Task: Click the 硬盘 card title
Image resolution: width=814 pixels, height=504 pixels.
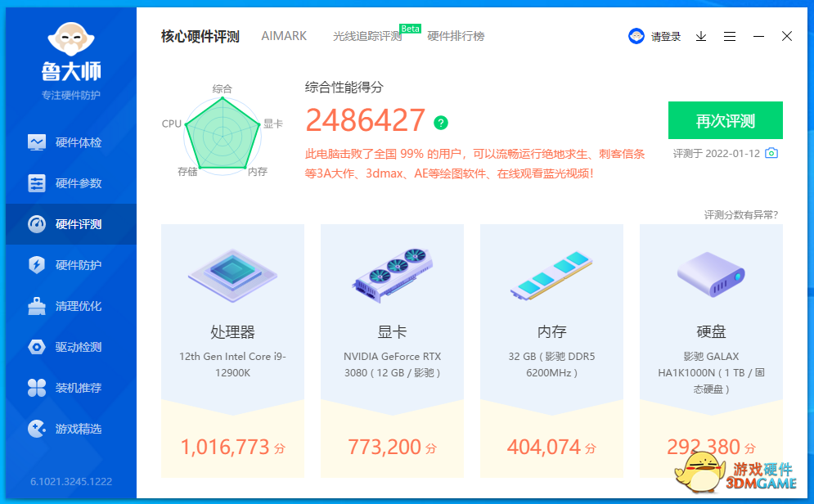Action: click(x=711, y=331)
